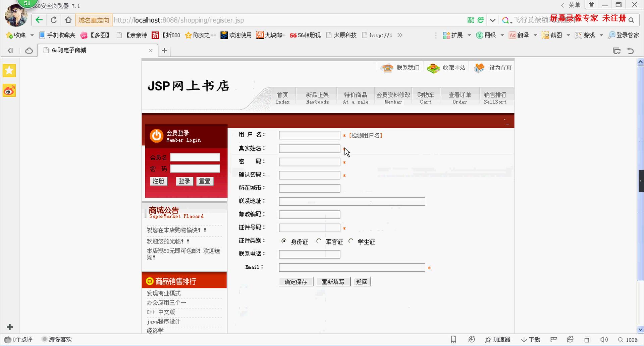Click the 重置 reset button
Image resolution: width=644 pixels, height=346 pixels.
coord(205,181)
